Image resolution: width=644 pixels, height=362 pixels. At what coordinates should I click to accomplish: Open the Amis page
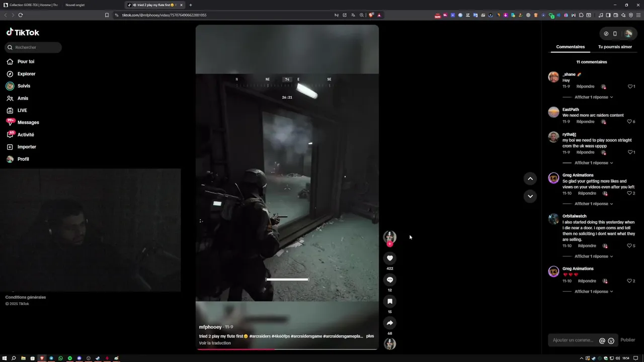click(18, 99)
